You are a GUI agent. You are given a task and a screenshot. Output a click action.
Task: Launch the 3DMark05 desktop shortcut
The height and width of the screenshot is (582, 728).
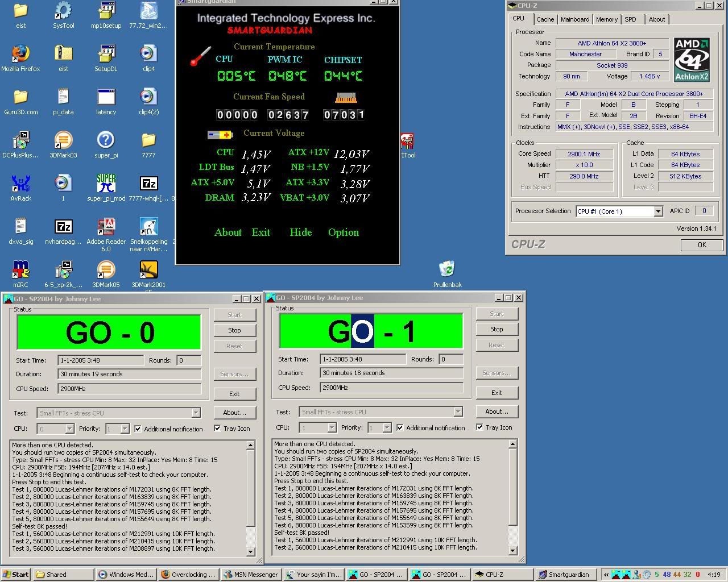point(106,274)
